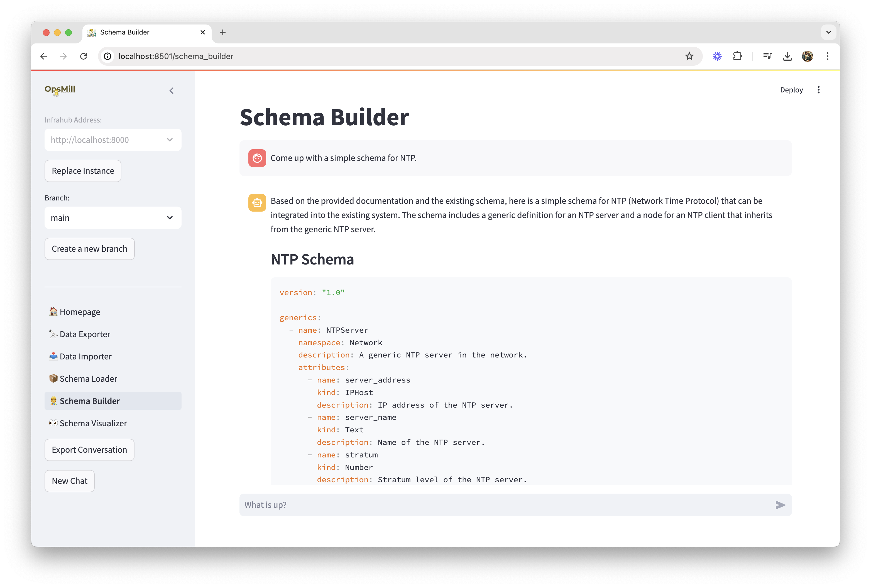
Task: Click the extensions puzzle icon
Action: tap(738, 56)
